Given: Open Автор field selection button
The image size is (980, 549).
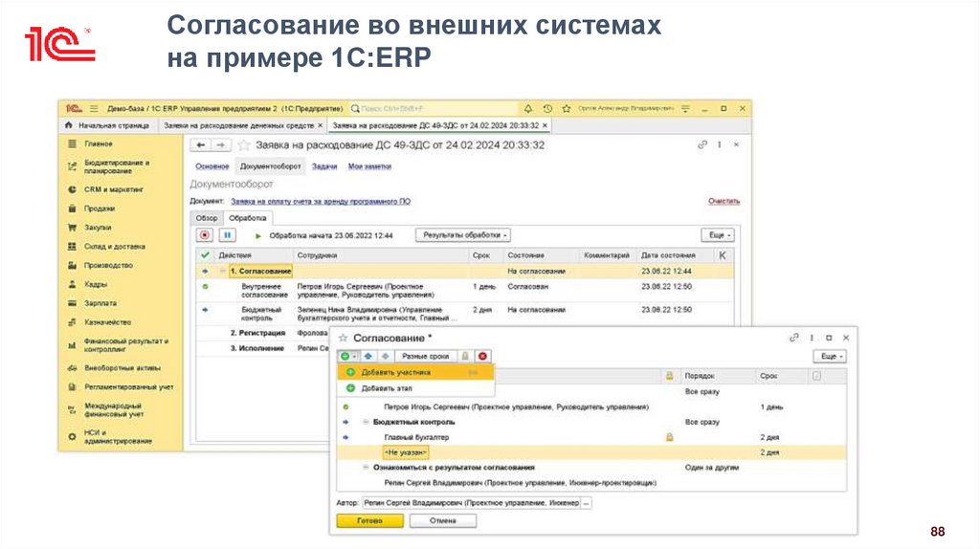Looking at the screenshot, I should (x=587, y=503).
